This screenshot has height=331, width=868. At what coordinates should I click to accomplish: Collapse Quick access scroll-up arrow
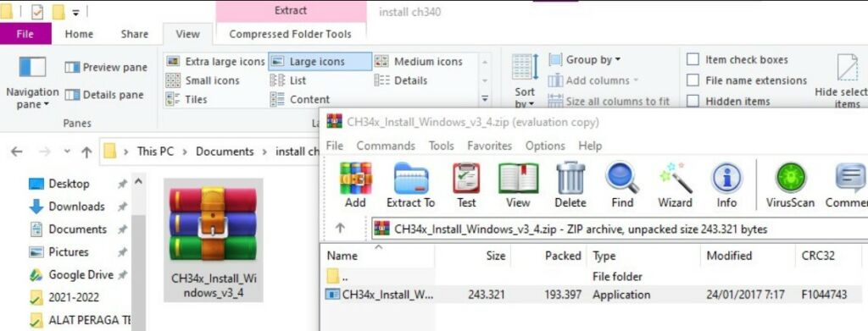click(138, 181)
